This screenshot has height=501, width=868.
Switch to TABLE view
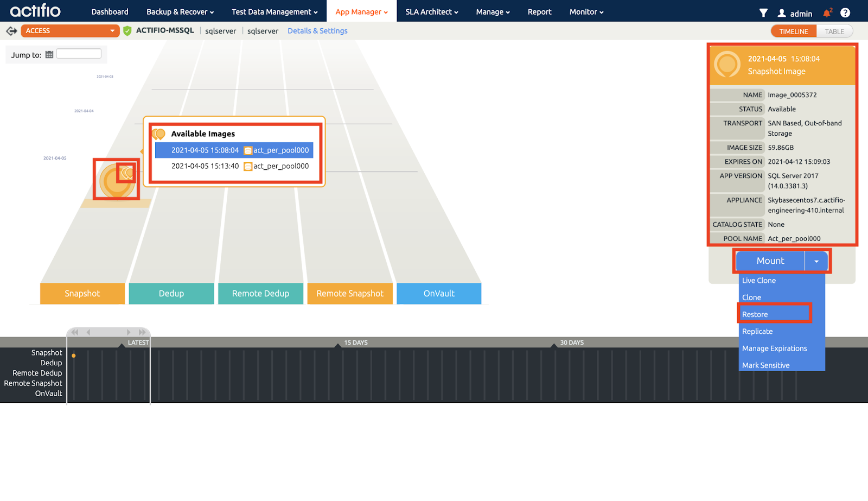(x=834, y=31)
